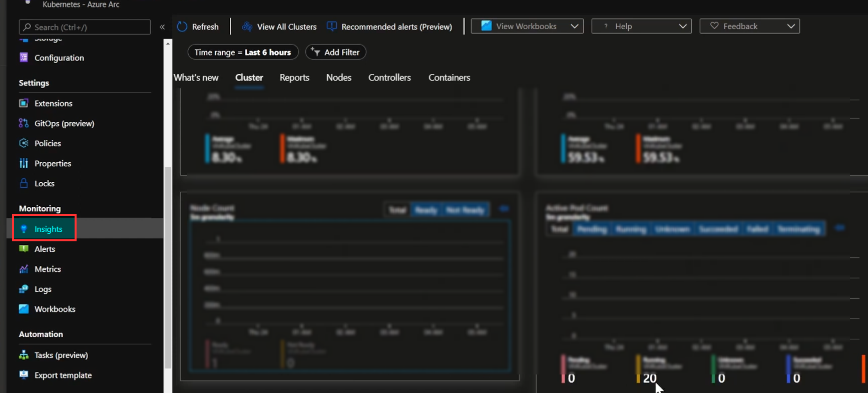Click the Add Filter funnel icon

(x=315, y=52)
